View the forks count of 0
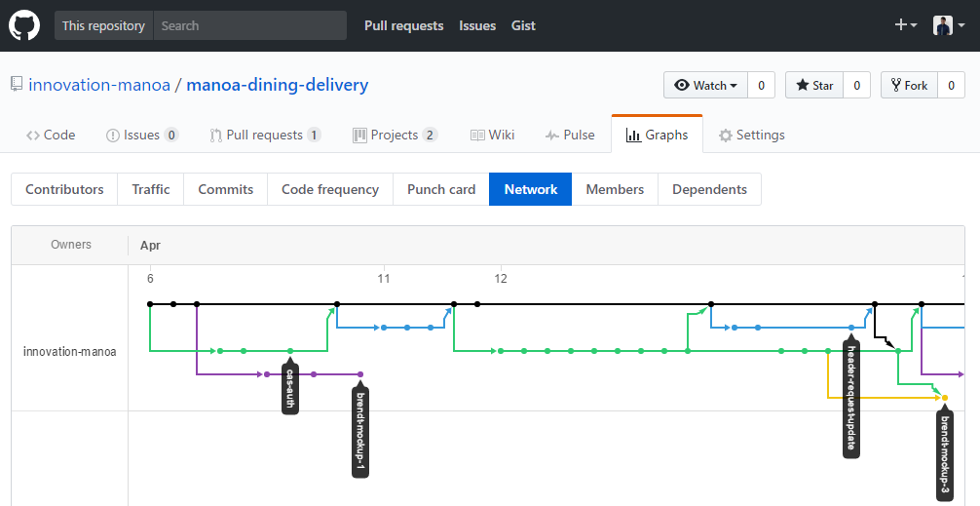The height and width of the screenshot is (506, 980). [x=951, y=85]
